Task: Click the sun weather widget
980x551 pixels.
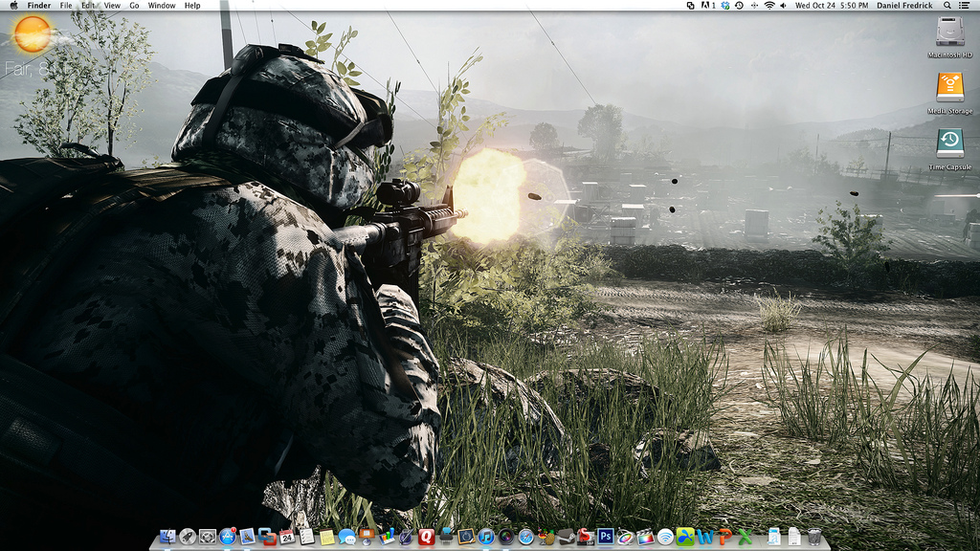Action: click(32, 33)
